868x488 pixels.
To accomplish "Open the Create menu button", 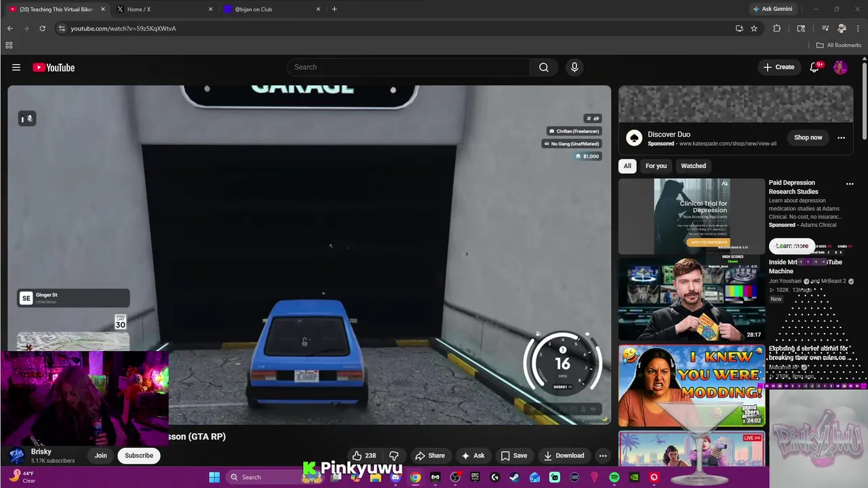I will click(x=778, y=67).
